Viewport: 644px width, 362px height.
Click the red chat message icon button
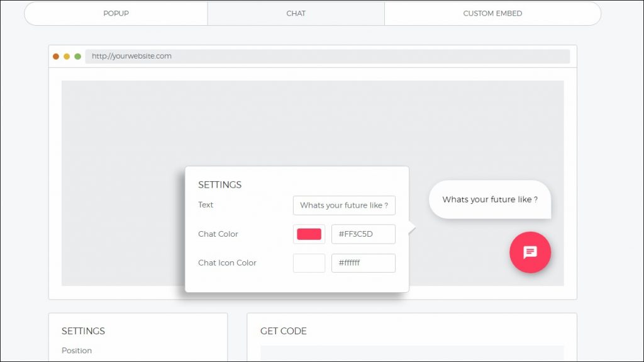pyautogui.click(x=530, y=252)
